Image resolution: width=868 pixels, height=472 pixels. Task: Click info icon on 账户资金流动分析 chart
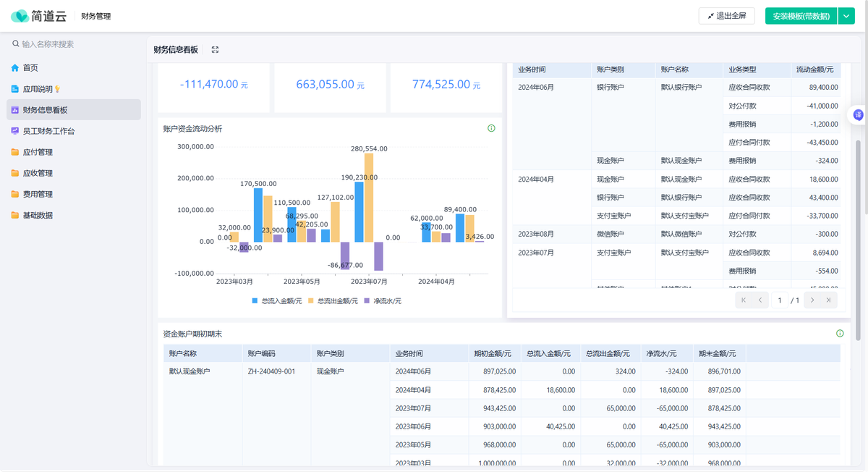[x=491, y=128]
